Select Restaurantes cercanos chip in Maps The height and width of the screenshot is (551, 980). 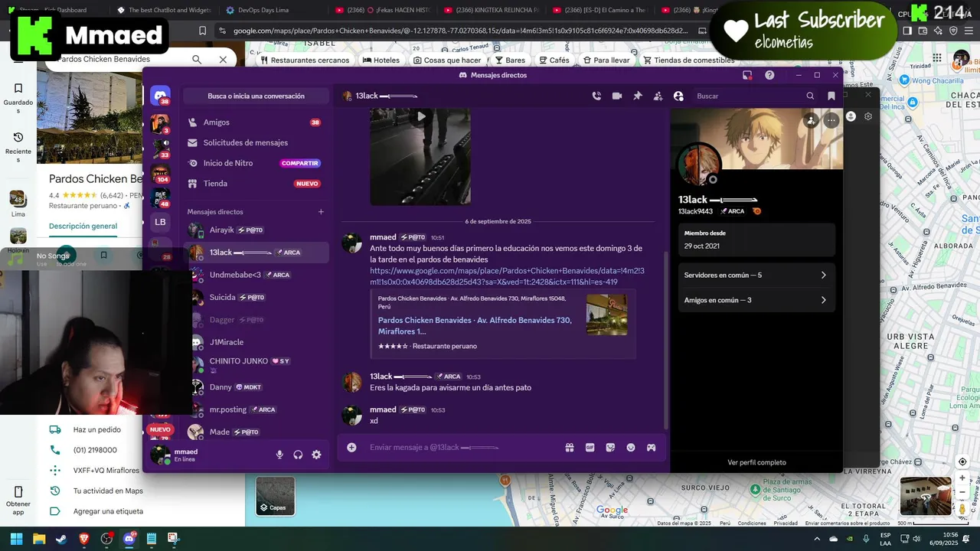tap(305, 60)
